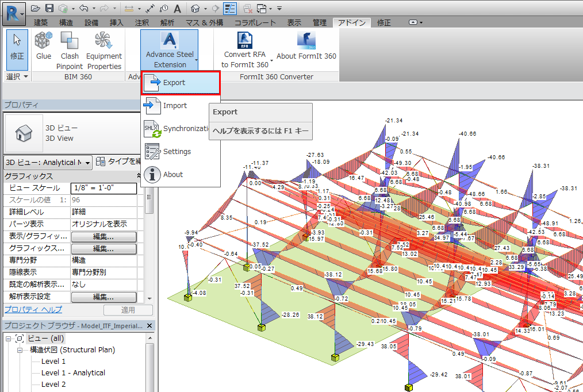Click the 修正 (Modify) arrow tool

tap(17, 50)
